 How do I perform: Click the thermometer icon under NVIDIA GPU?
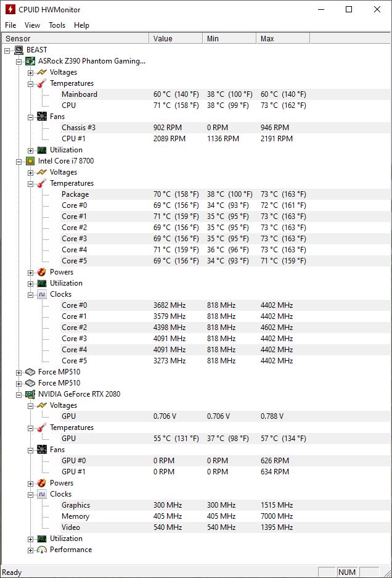(42, 427)
